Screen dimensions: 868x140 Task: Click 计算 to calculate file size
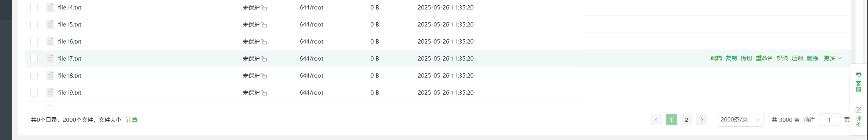[132, 120]
